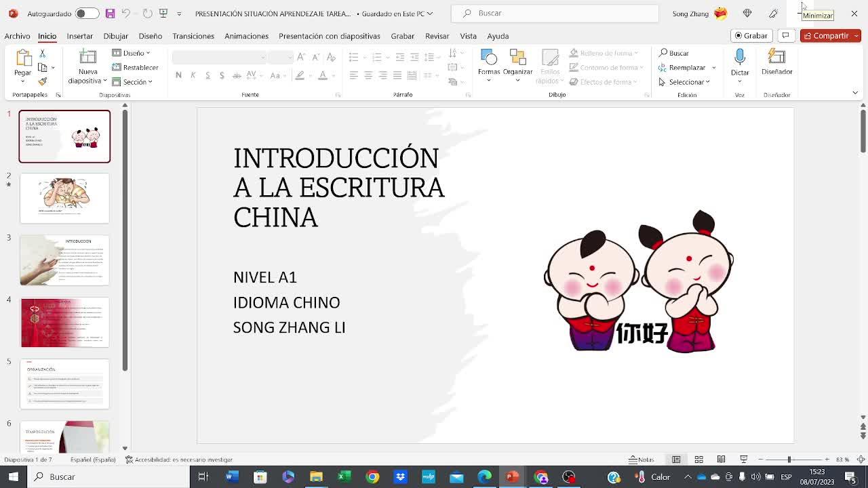Click the zoom slider in status bar
This screenshot has height=488, width=868.
click(789, 460)
